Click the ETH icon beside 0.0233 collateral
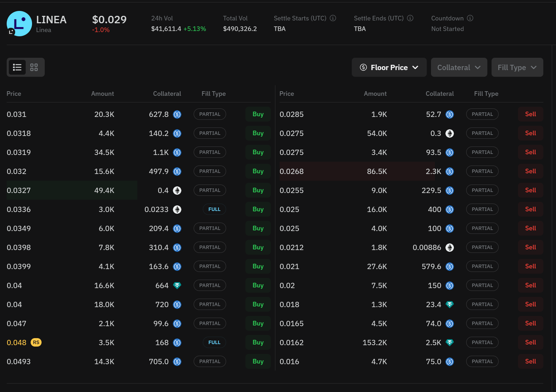The height and width of the screenshot is (392, 556). point(177,210)
